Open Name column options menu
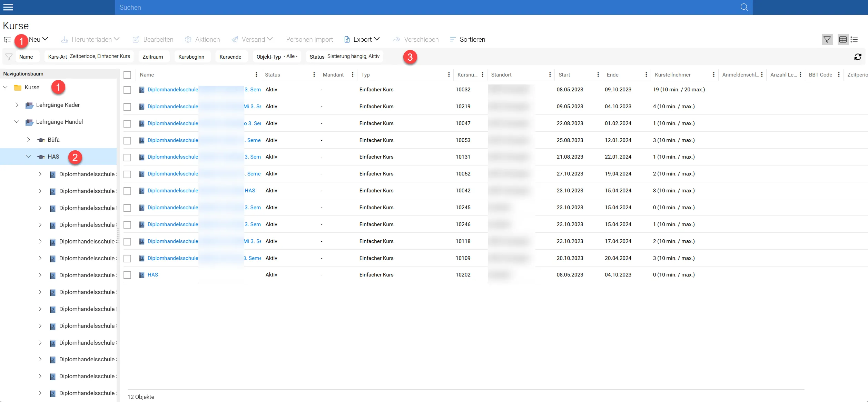Image resolution: width=868 pixels, height=402 pixels. click(256, 75)
